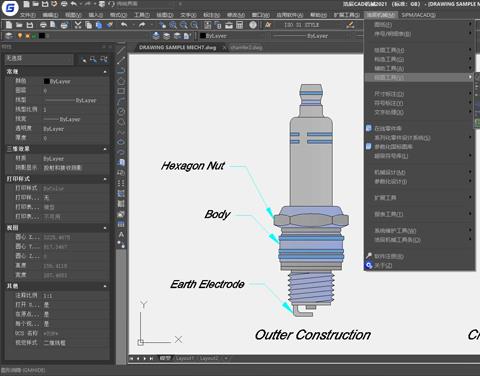The image size is (480, 376).
Task: Click the print icon in the standard toolbar
Action: pyautogui.click(x=43, y=25)
